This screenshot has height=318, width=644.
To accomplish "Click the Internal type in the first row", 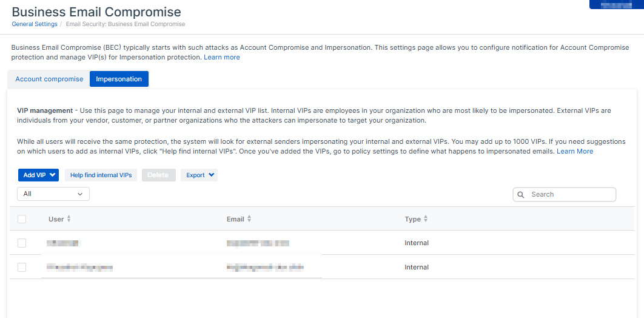I will pyautogui.click(x=417, y=243).
